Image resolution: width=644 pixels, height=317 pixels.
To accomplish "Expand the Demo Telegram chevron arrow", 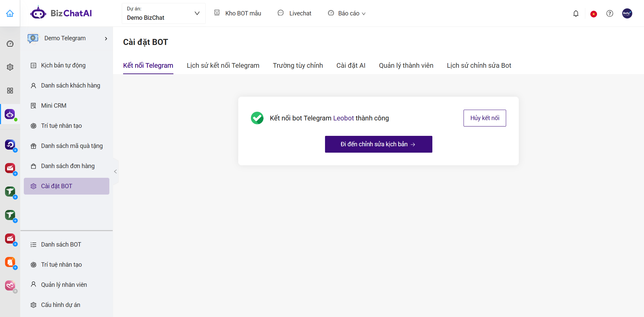I will (x=106, y=39).
